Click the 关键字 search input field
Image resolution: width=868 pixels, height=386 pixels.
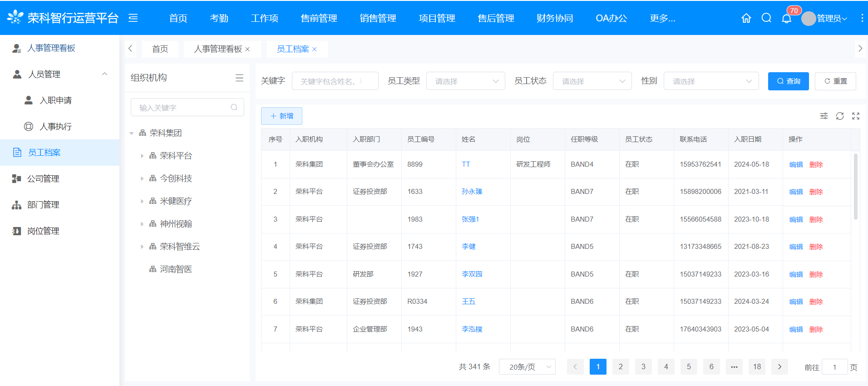coord(335,81)
